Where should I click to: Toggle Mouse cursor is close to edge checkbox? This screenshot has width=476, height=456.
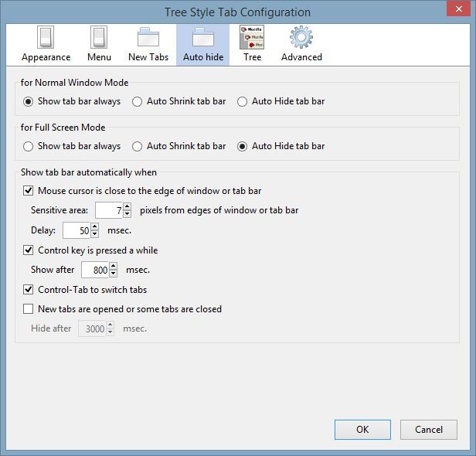[x=29, y=191]
